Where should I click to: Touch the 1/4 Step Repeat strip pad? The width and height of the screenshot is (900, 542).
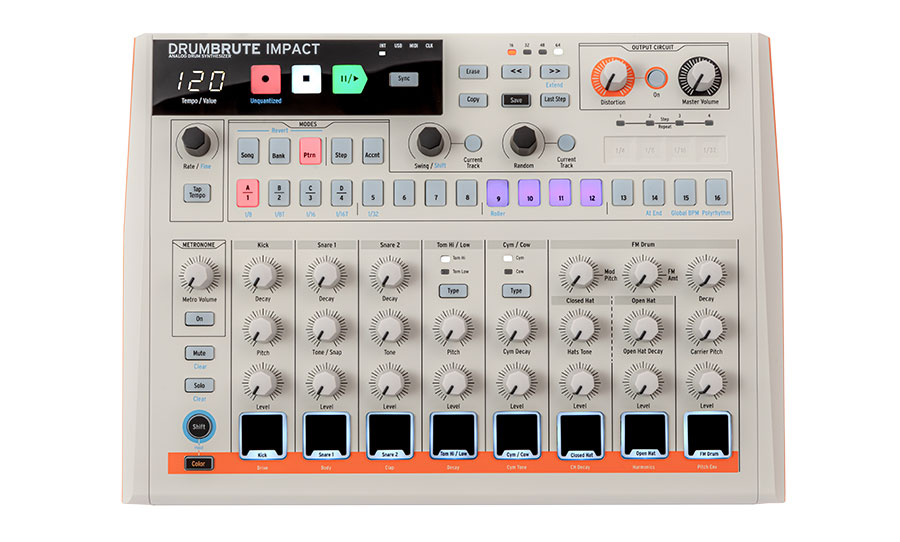click(x=620, y=150)
